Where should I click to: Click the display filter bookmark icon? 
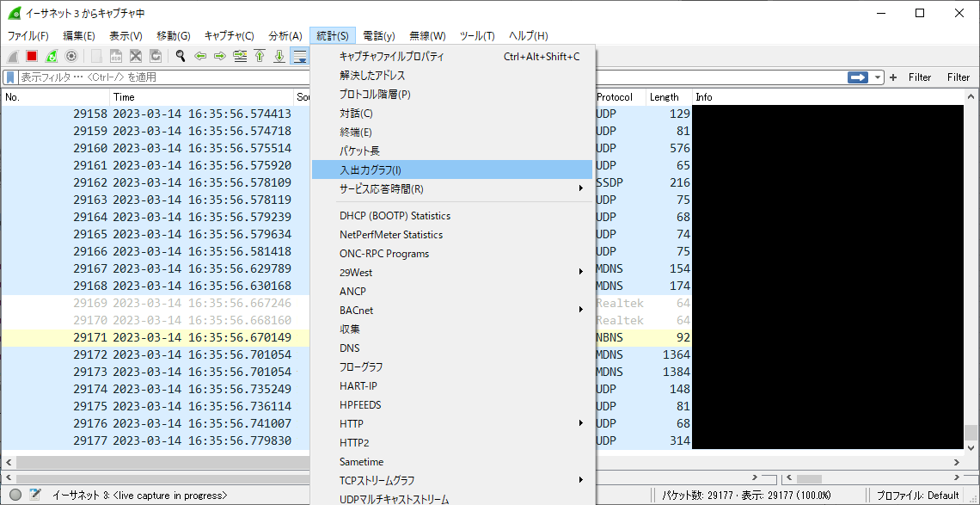[10, 77]
